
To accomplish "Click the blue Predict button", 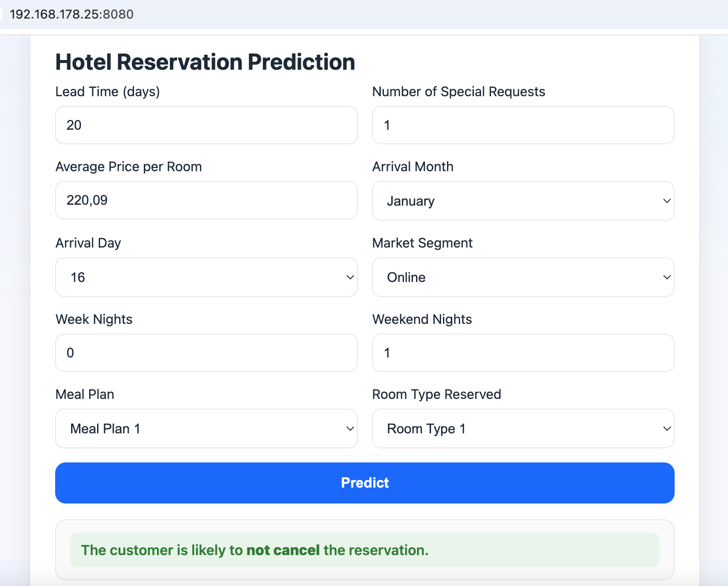I will point(364,483).
